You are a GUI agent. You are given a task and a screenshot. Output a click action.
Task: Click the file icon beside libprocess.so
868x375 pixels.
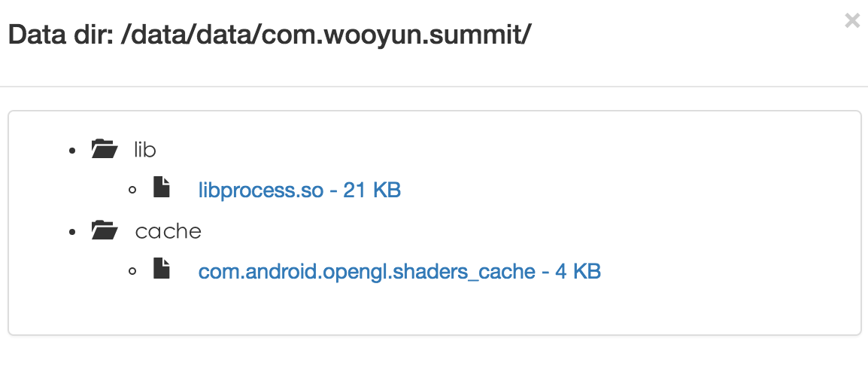click(162, 188)
